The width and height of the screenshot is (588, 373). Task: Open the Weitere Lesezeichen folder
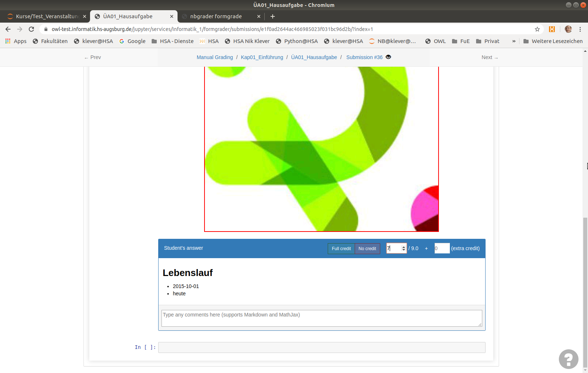coord(553,41)
